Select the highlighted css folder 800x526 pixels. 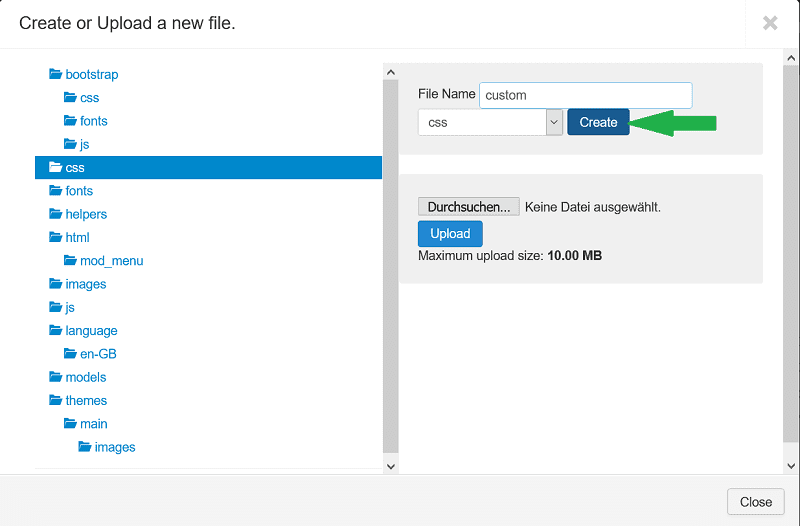75,168
